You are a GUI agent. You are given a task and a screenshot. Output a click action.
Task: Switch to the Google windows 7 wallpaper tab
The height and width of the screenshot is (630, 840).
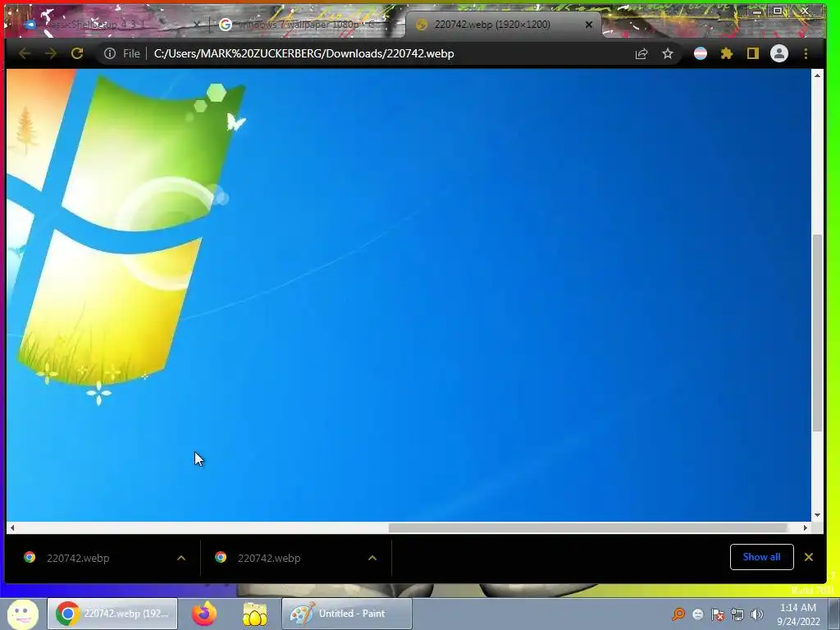pyautogui.click(x=305, y=25)
